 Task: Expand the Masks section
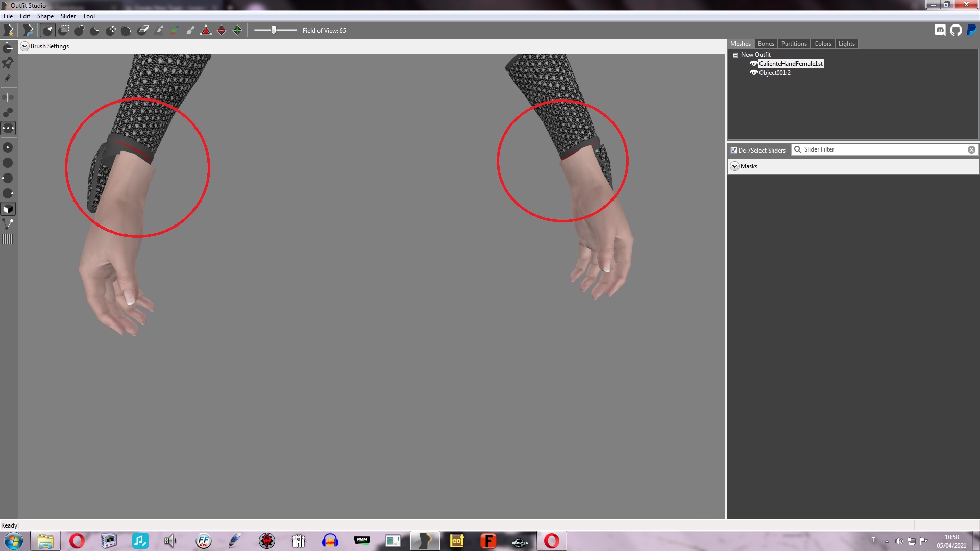(x=734, y=166)
